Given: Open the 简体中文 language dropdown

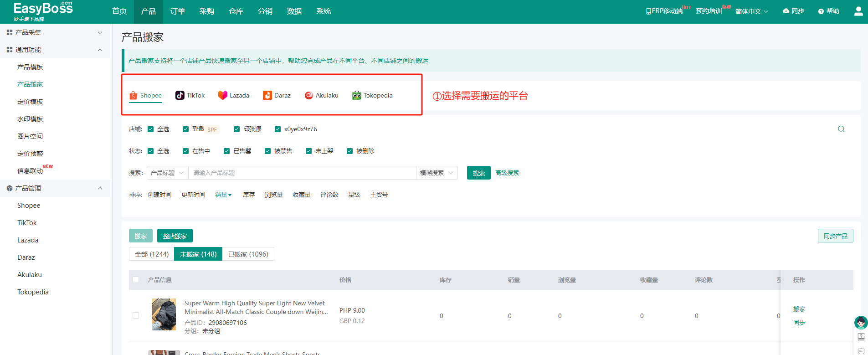Looking at the screenshot, I should [x=752, y=11].
